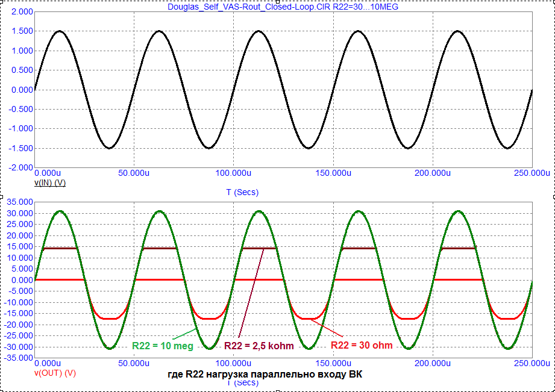555x392 pixels.
Task: Click the -35.000 value on the bottom Y axis
Action: (x=19, y=358)
